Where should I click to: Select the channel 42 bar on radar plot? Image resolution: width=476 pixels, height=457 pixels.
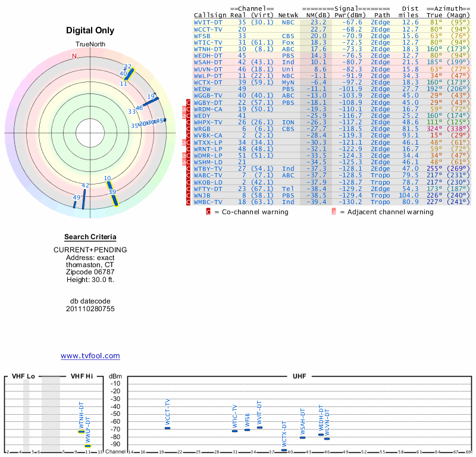pos(84,197)
